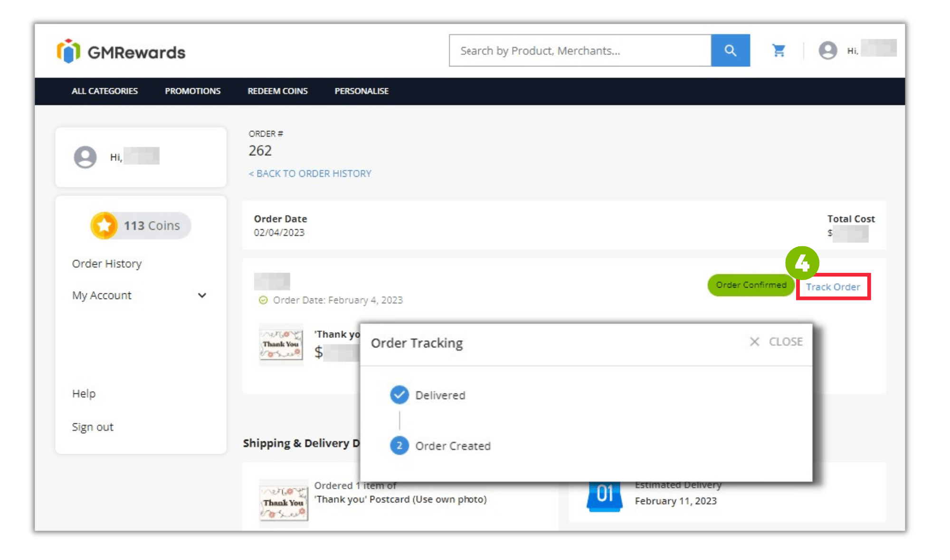Close the Order Tracking dialog
This screenshot has height=560, width=950.
click(x=776, y=341)
